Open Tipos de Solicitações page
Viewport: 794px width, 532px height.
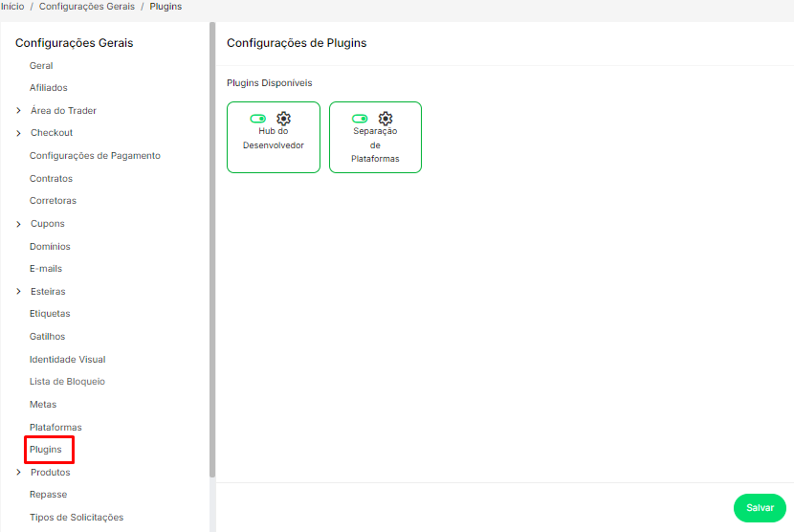click(x=77, y=518)
